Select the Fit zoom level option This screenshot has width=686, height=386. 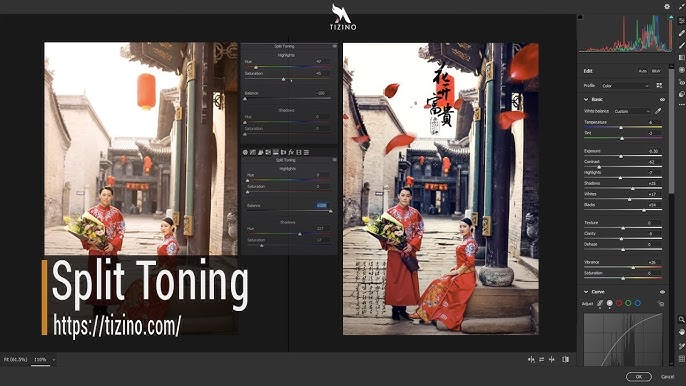(15, 359)
